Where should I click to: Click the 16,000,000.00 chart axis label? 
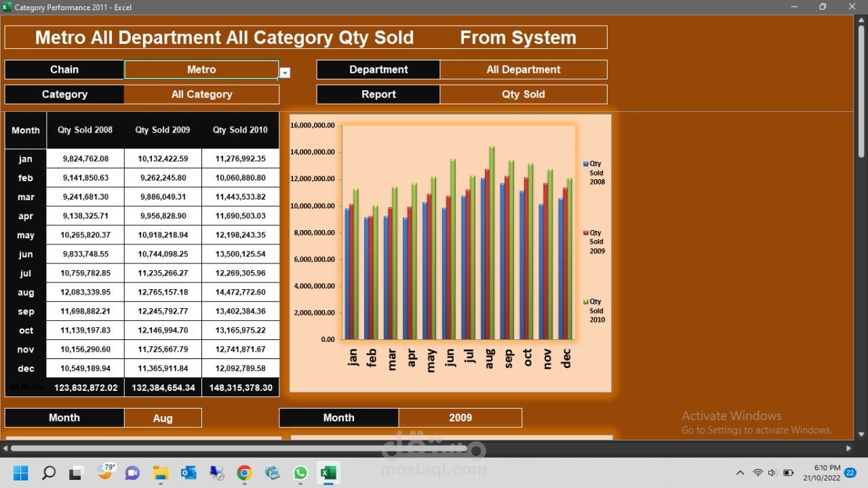(313, 126)
